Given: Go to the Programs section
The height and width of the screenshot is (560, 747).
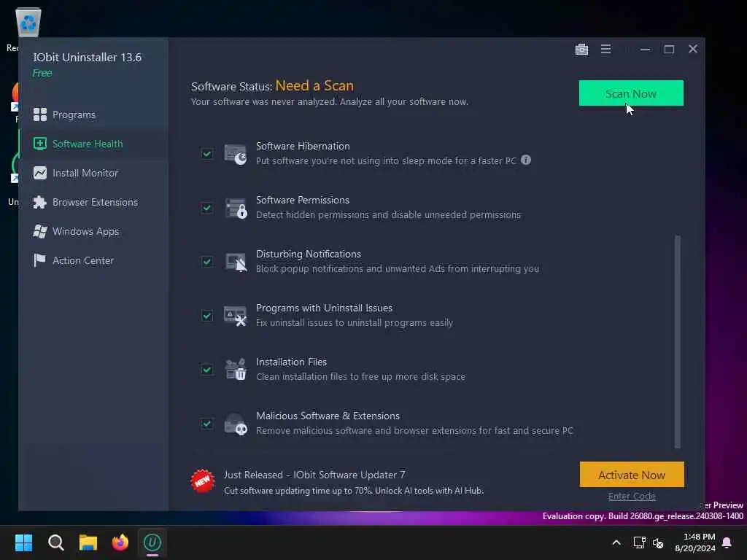Looking at the screenshot, I should pyautogui.click(x=94, y=114).
